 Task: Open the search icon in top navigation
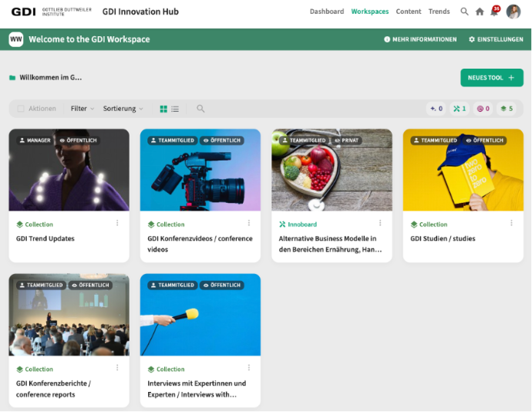click(464, 12)
